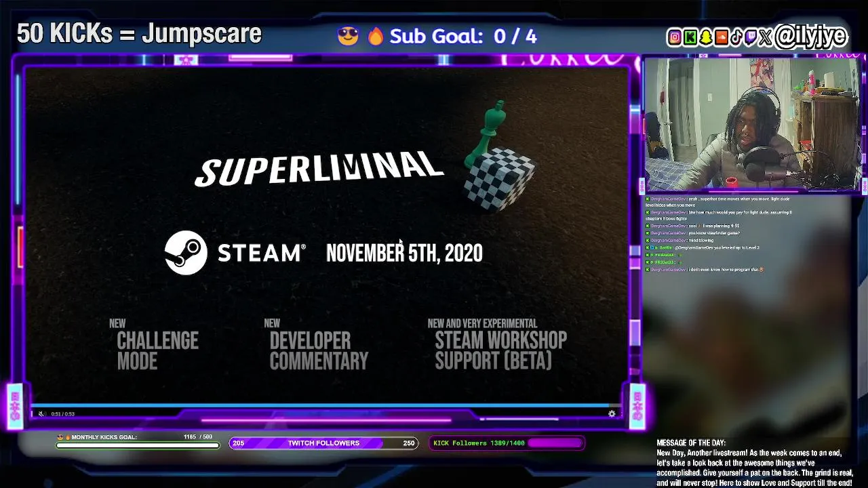Click the Twitch Followers progress bar
This screenshot has height=488, width=868.
tap(323, 443)
